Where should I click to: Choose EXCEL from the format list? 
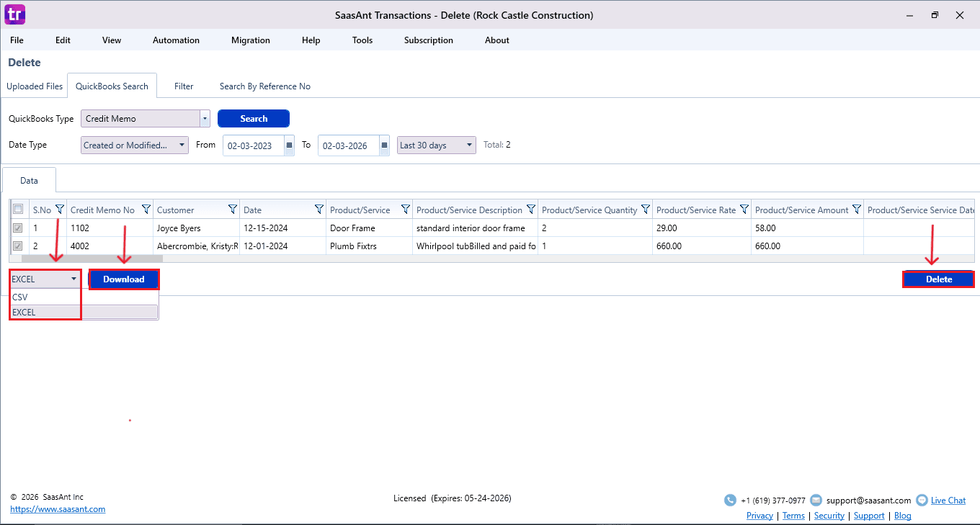(x=84, y=313)
